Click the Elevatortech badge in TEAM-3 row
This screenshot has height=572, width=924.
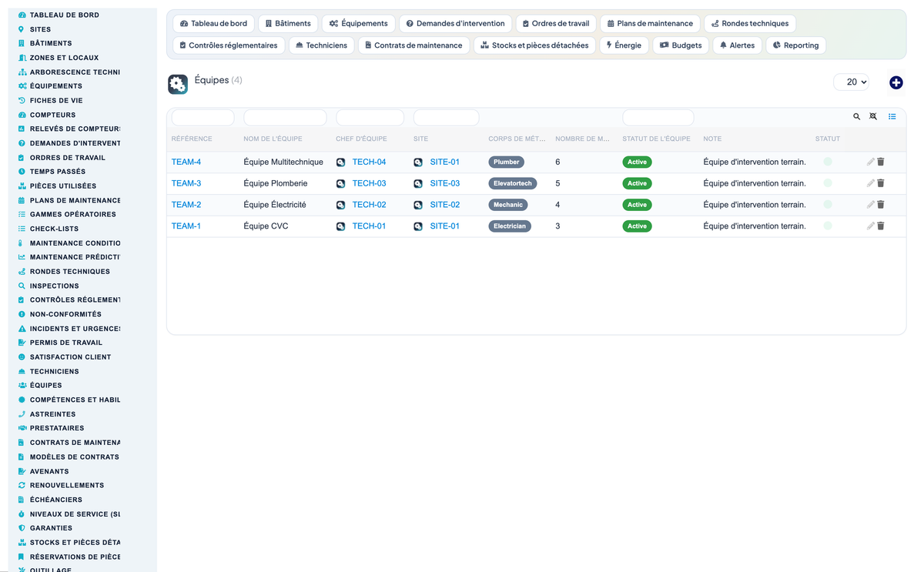(x=513, y=184)
